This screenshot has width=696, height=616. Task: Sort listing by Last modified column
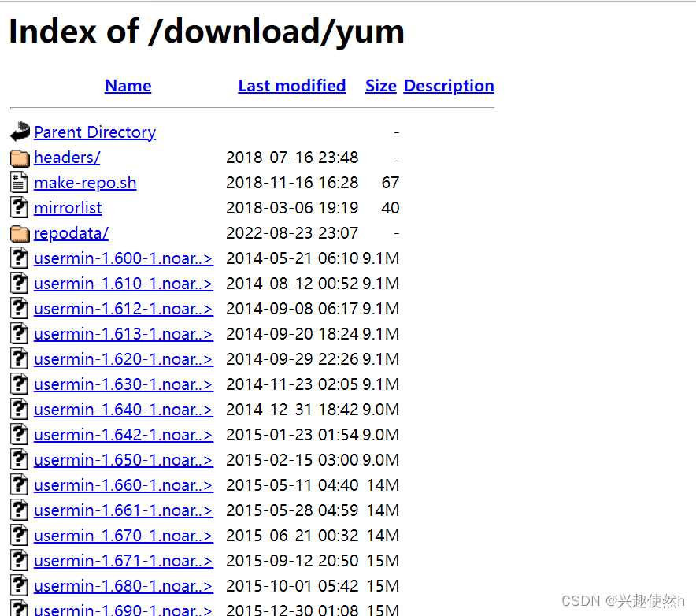(292, 86)
